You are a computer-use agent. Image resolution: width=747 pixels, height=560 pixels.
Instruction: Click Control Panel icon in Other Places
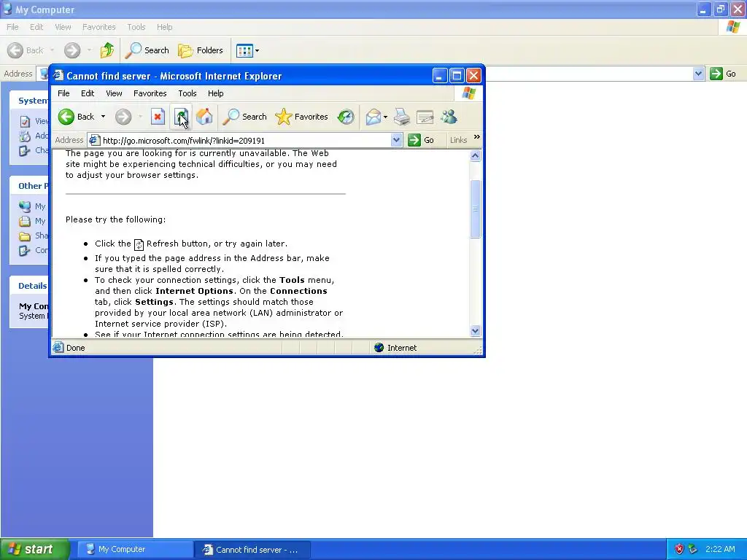point(25,251)
